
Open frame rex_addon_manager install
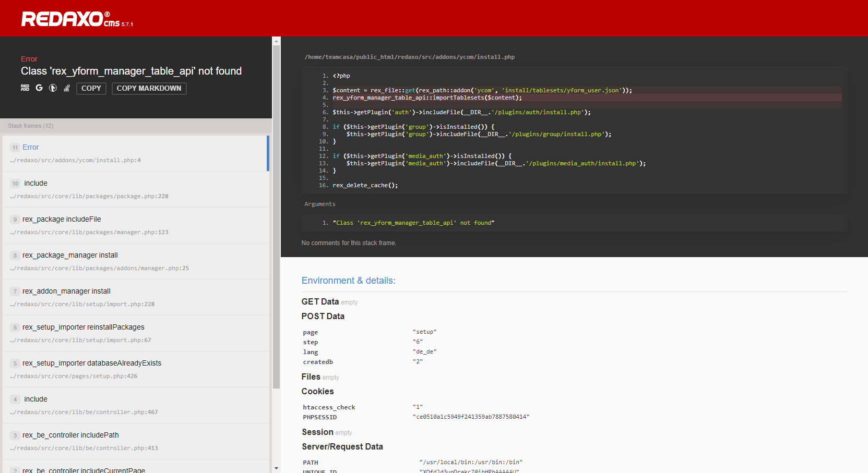[136, 297]
